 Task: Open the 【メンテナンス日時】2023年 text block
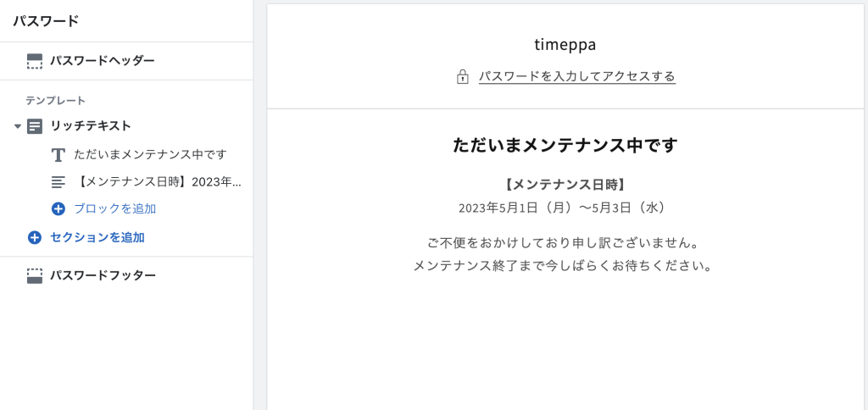pos(158,181)
